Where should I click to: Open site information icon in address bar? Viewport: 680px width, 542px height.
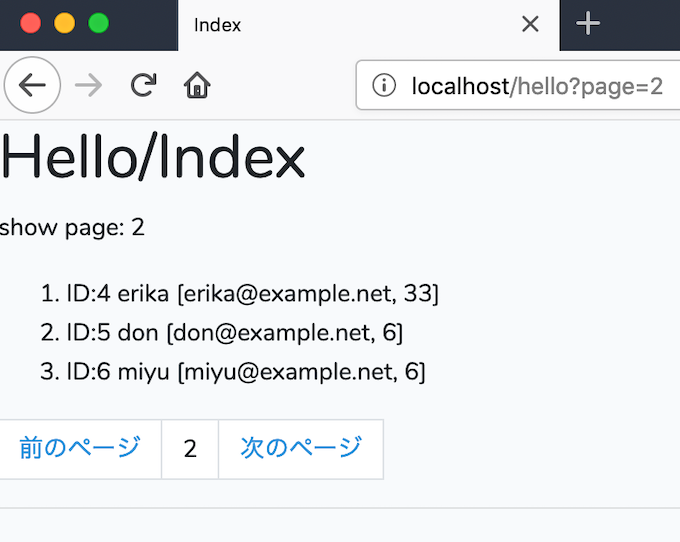coord(383,86)
